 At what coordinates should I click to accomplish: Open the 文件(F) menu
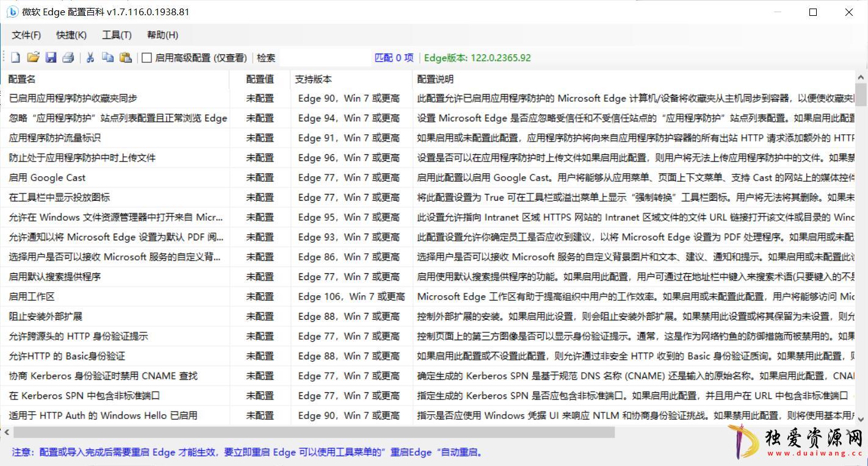tap(26, 35)
